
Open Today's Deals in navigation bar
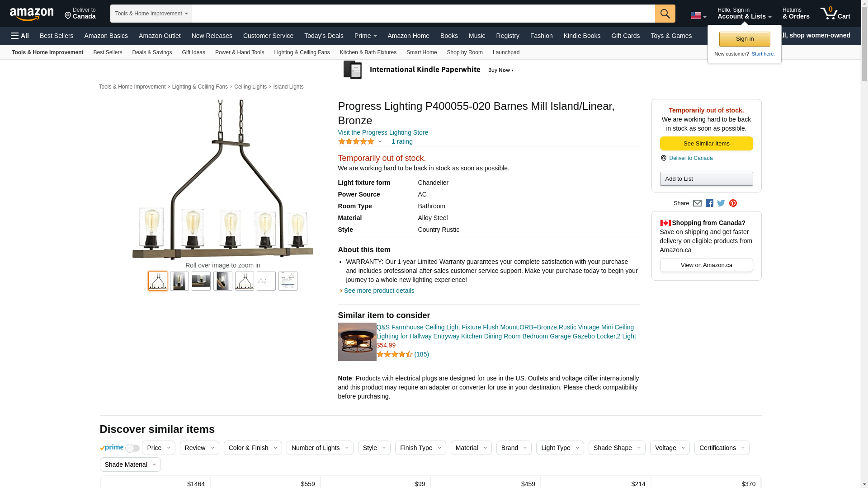tap(324, 36)
